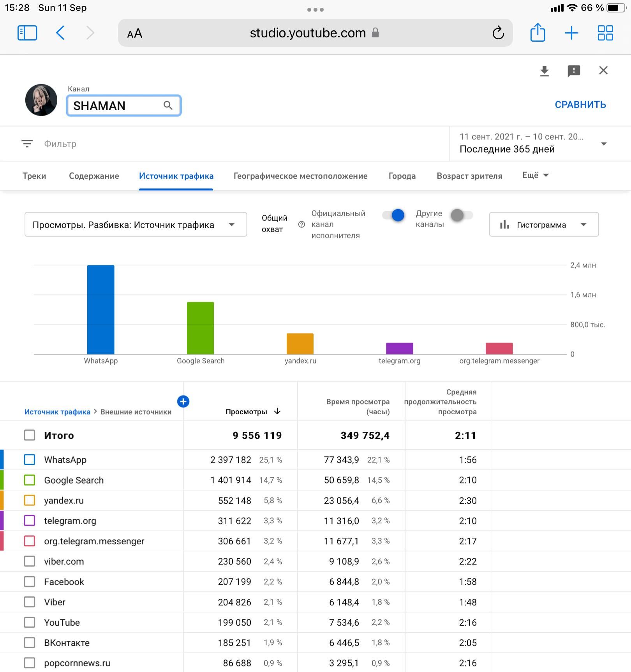
Task: Open the Гистограмма chart type dropdown
Action: click(x=544, y=224)
